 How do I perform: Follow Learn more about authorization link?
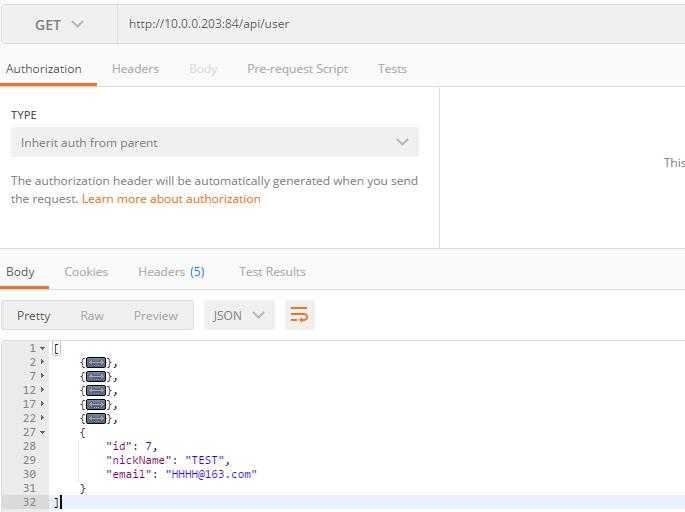[171, 199]
